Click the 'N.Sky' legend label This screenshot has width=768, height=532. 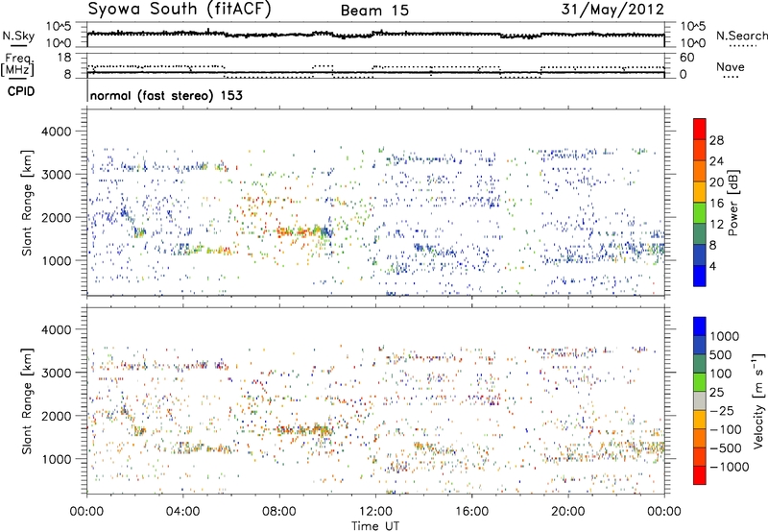pyautogui.click(x=18, y=36)
